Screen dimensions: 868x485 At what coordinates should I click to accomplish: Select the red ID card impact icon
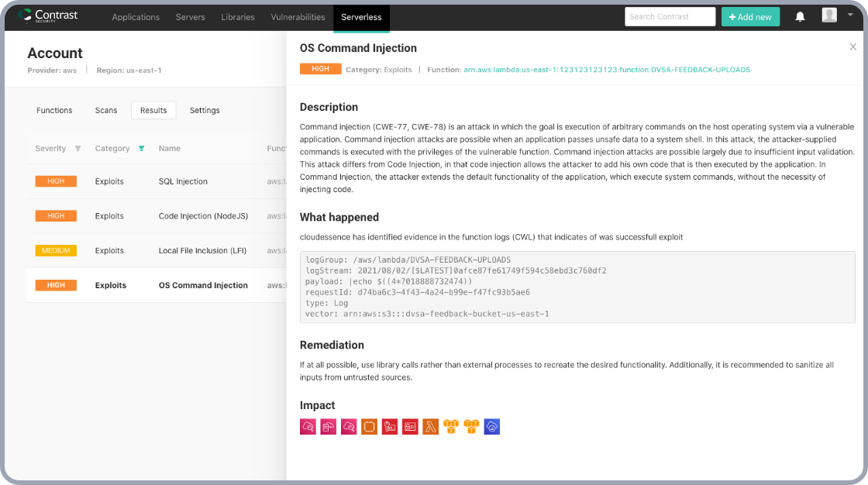410,426
